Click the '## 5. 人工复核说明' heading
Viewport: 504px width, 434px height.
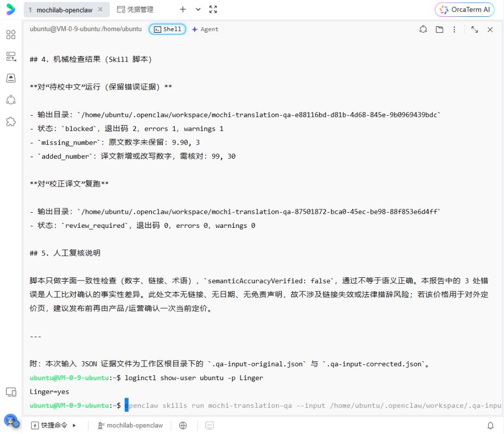click(65, 253)
